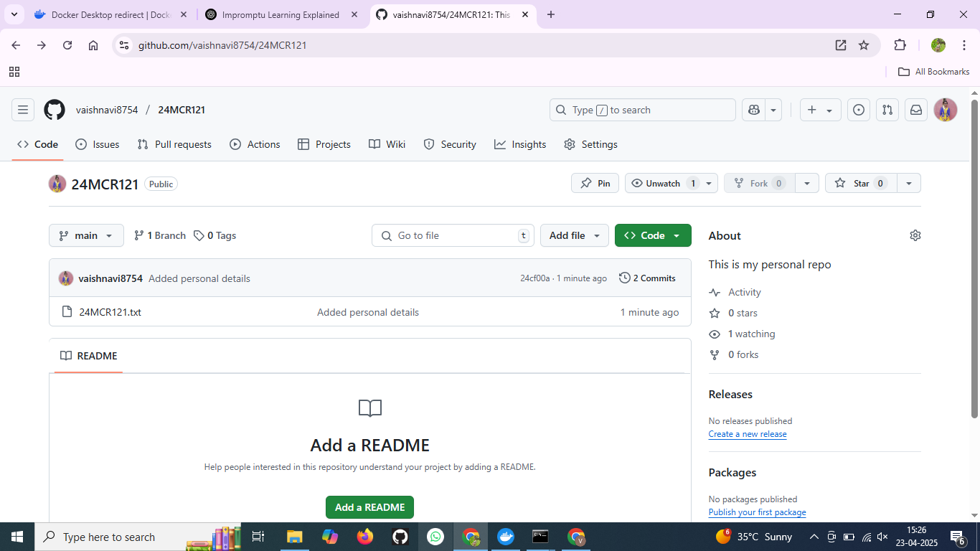This screenshot has width=980, height=551.
Task: Focus the Type / to search box
Action: [x=643, y=110]
